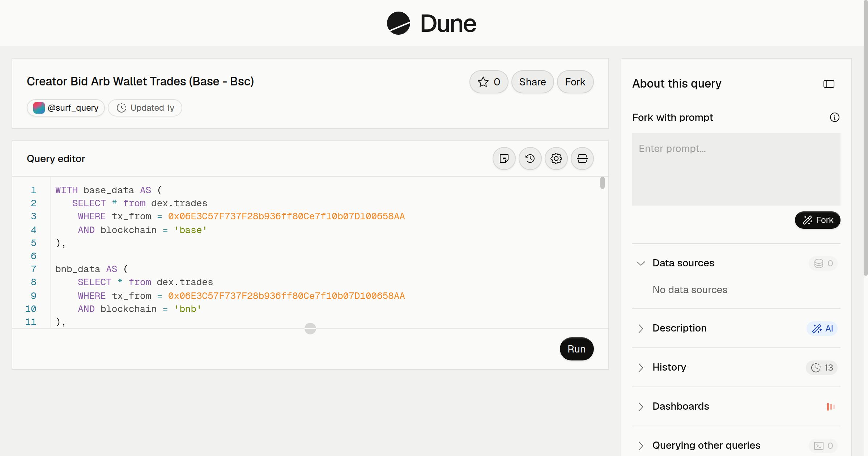Click dex.trades on line 2

pos(179,203)
